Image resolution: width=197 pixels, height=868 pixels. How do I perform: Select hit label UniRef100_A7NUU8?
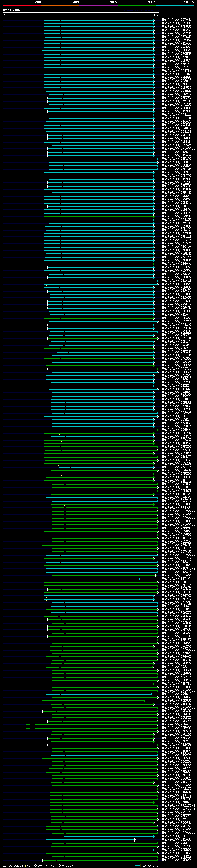[177, 26]
